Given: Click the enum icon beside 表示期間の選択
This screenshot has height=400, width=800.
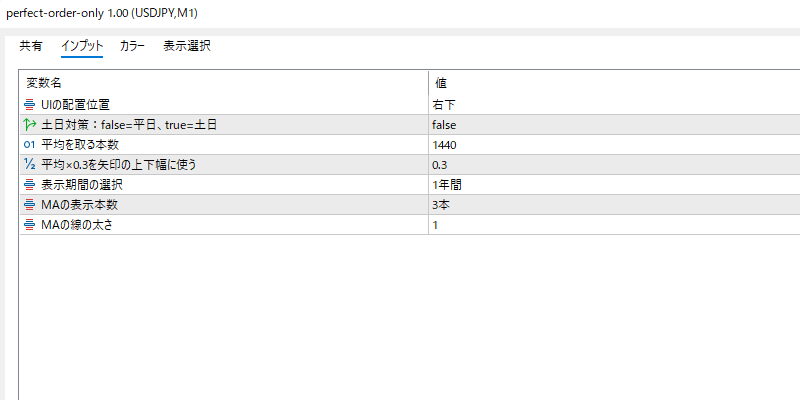Looking at the screenshot, I should (29, 184).
